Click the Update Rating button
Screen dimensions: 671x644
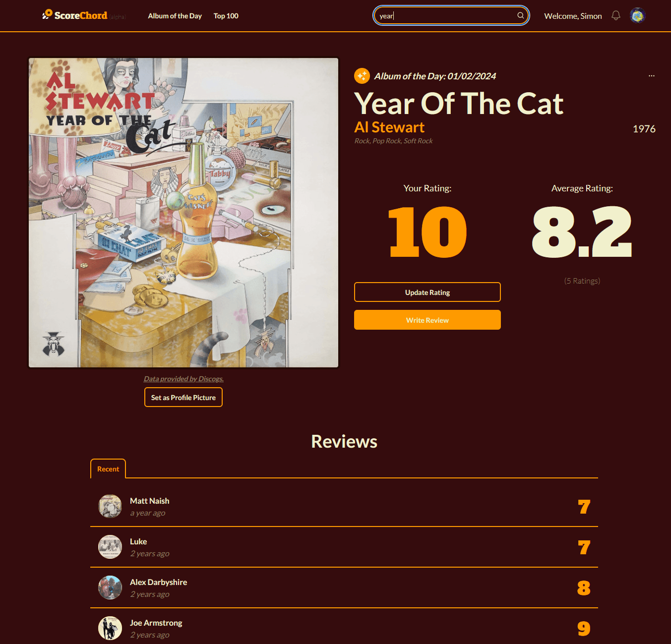(x=427, y=292)
